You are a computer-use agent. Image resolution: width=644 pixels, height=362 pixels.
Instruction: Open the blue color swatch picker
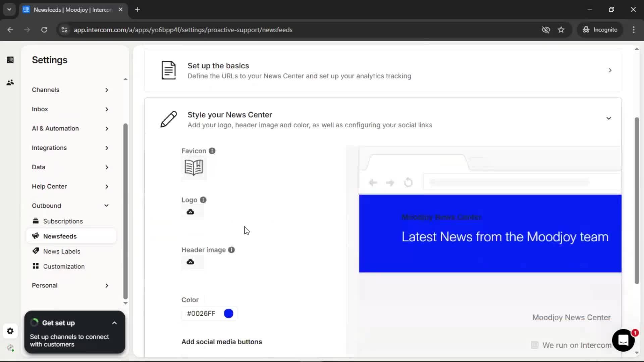(228, 313)
